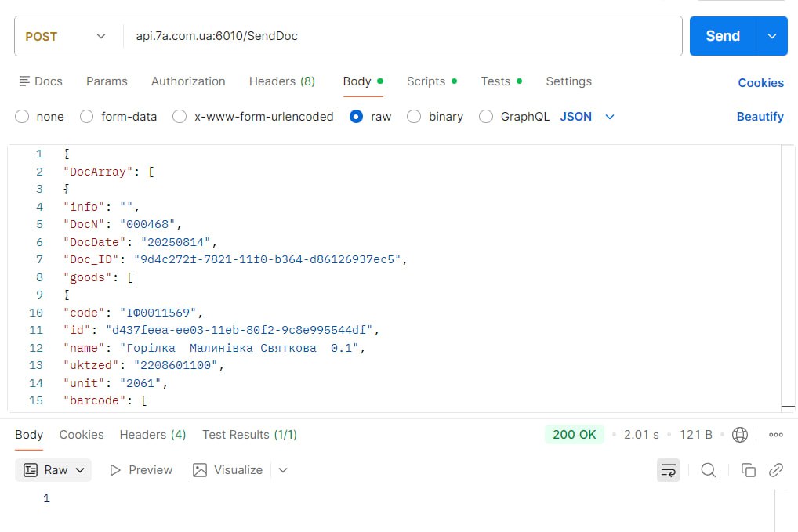Open the Docs icon tab
Viewport: 798px width, 532px height.
(x=40, y=81)
